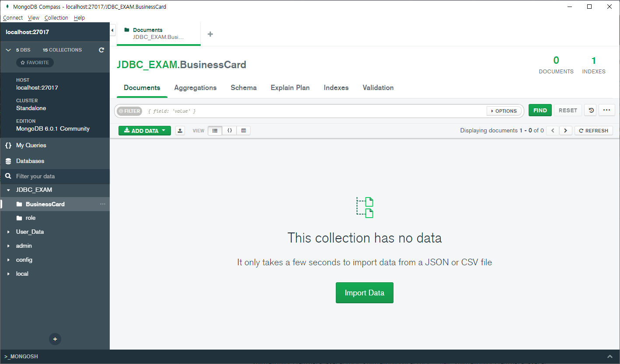Click the FIND button
The width and height of the screenshot is (620, 364).
[x=540, y=111]
